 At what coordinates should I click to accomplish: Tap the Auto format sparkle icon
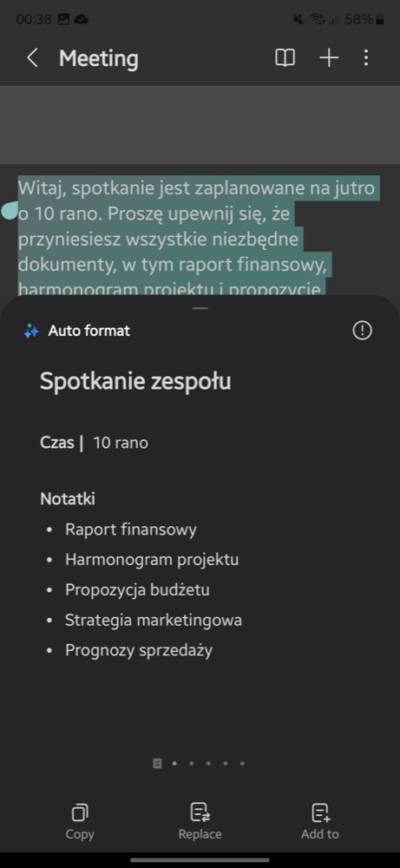coord(31,331)
